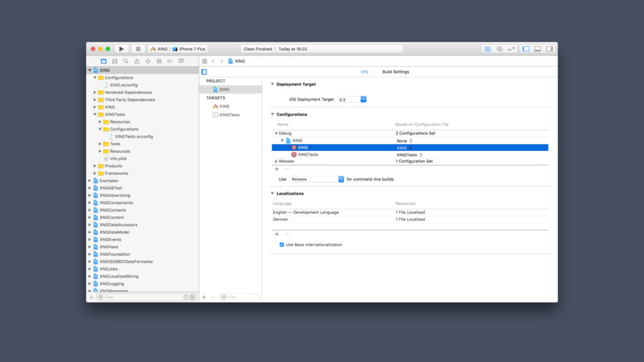Show only source-controlled files filter icon
This screenshot has width=644, height=362.
coord(192,297)
